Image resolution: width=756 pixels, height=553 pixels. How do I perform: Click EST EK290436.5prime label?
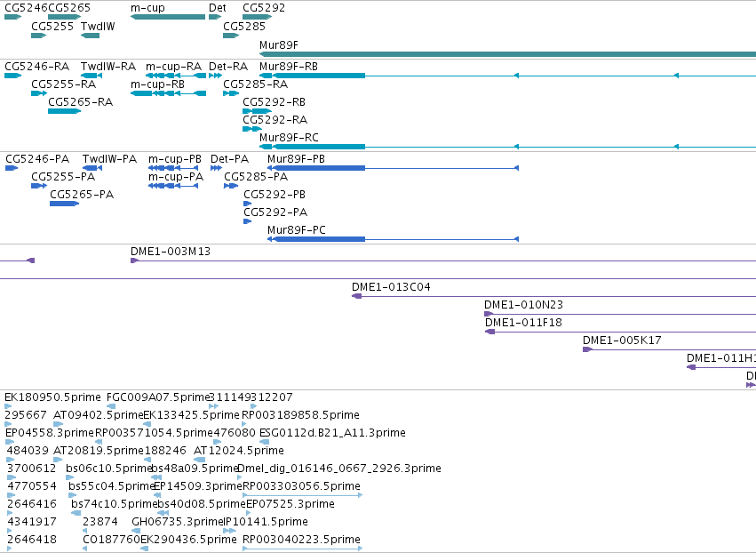tap(188, 540)
